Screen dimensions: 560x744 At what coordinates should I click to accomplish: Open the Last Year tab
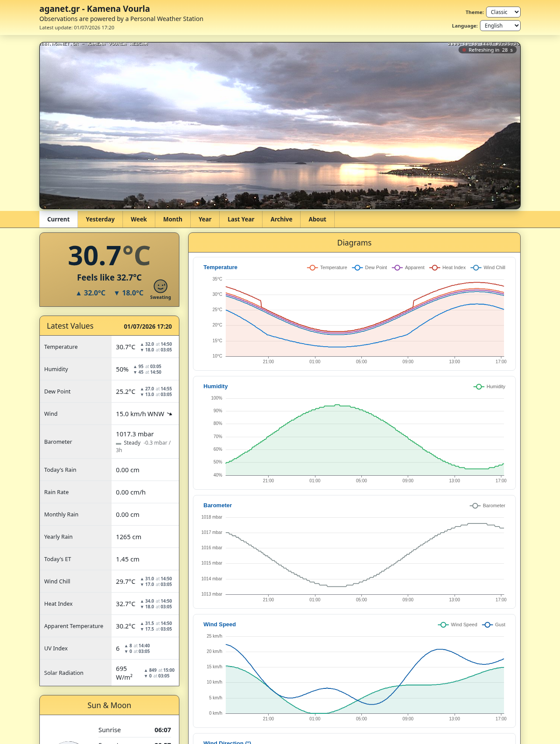241,219
